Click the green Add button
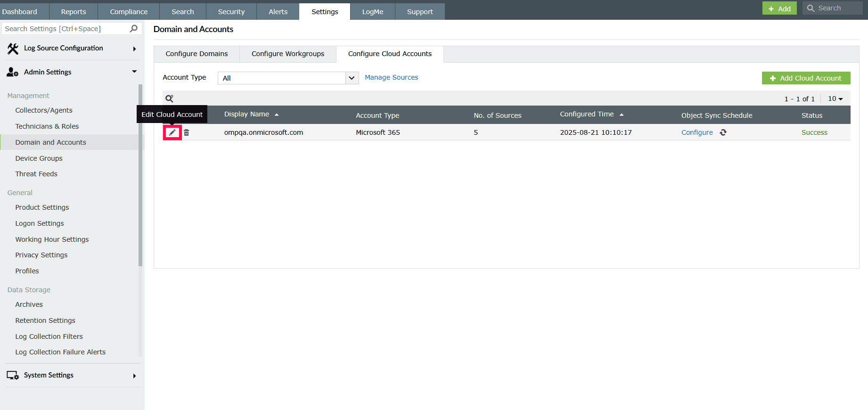Viewport: 868px width, 410px height. tap(779, 8)
